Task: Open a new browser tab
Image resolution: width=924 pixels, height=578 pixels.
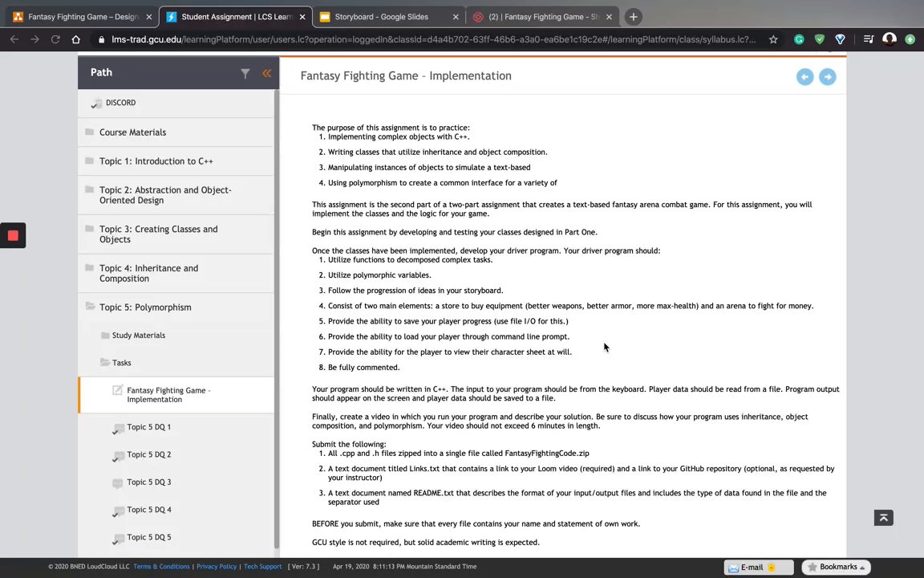Action: click(633, 17)
